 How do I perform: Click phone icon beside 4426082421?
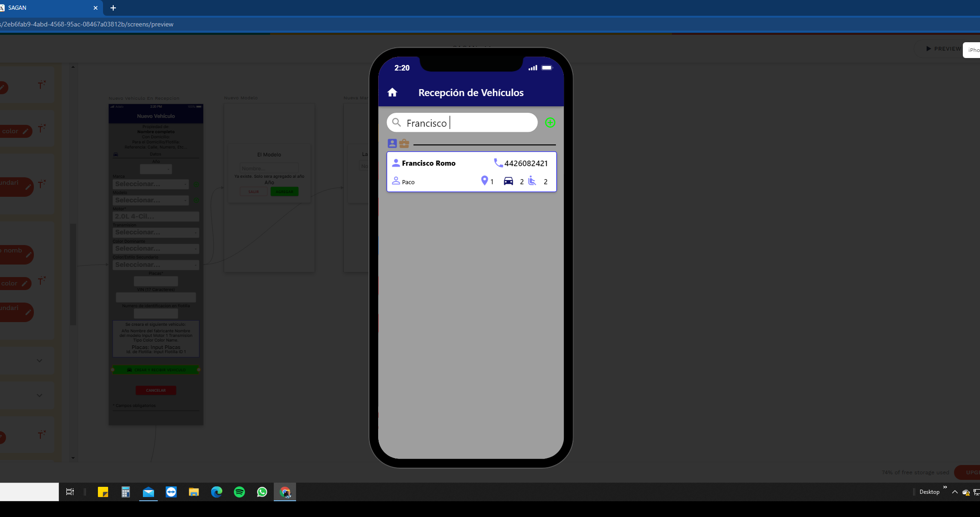[x=498, y=163]
